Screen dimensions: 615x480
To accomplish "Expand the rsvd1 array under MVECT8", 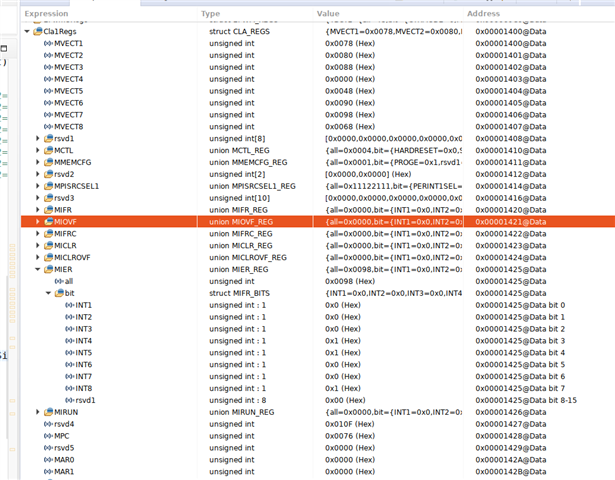I will tap(38, 138).
